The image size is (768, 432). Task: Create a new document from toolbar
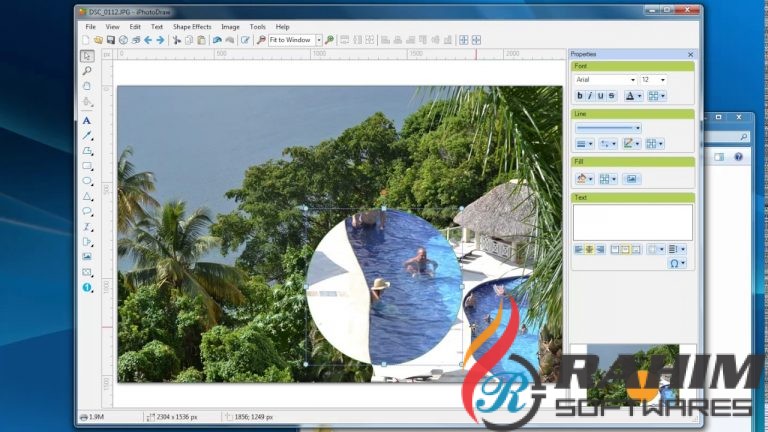tap(86, 40)
